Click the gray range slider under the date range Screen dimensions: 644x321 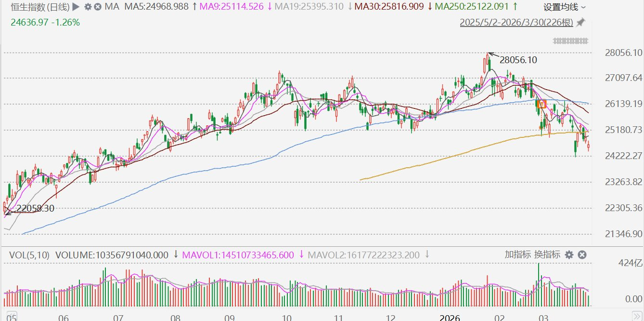coord(571,41)
